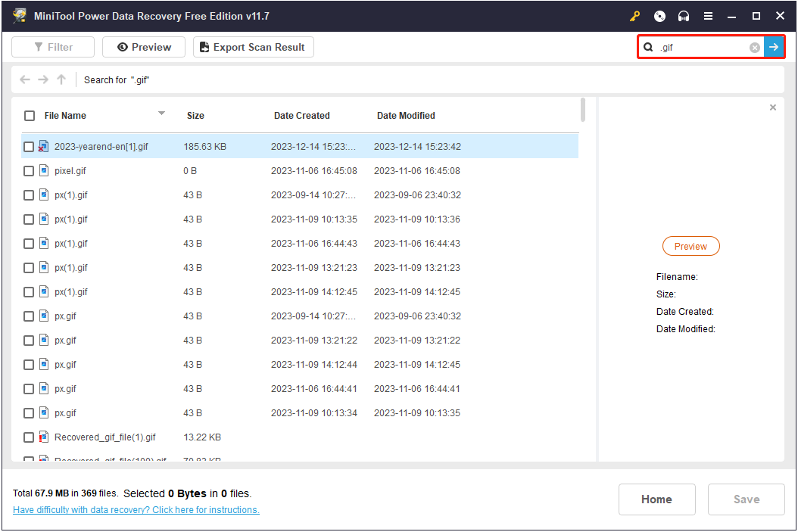Click the headset support icon
798x532 pixels.
coord(684,17)
